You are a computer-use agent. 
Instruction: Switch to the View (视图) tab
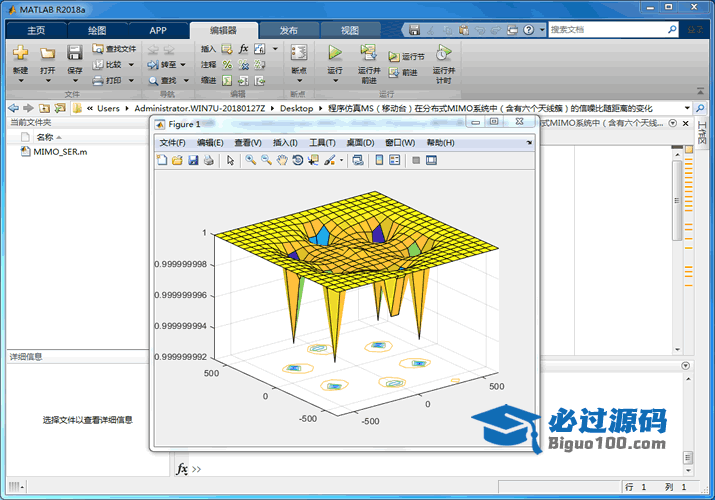(350, 31)
